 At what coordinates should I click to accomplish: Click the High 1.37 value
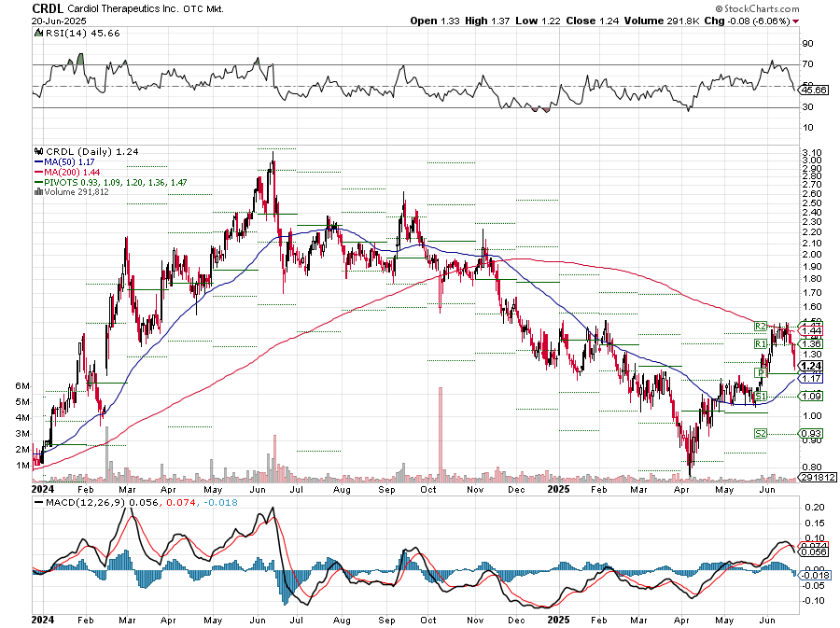[487, 21]
